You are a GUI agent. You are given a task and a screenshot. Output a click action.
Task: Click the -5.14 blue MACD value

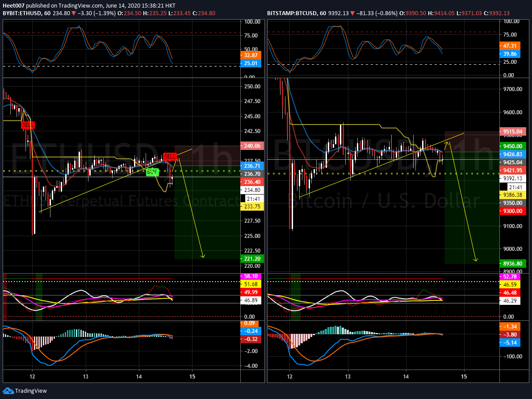click(x=510, y=343)
